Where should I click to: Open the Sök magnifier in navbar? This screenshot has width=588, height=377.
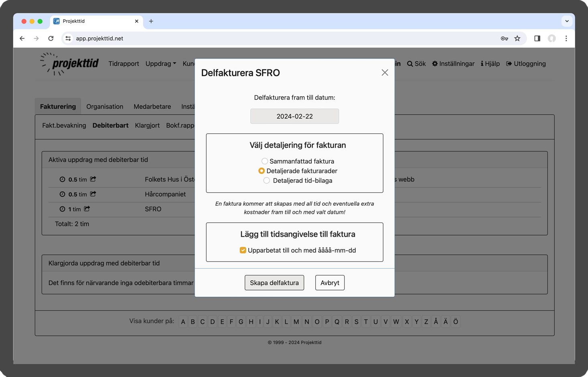click(410, 64)
